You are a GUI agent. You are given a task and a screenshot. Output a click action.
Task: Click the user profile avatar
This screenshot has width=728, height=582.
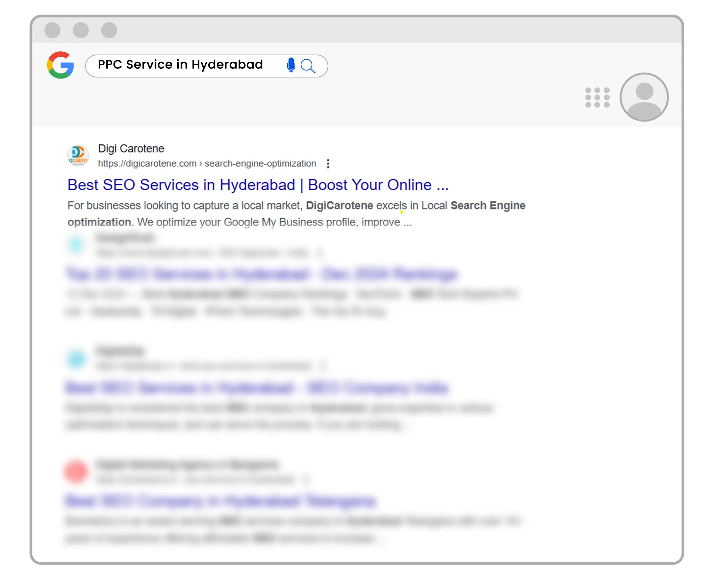644,97
